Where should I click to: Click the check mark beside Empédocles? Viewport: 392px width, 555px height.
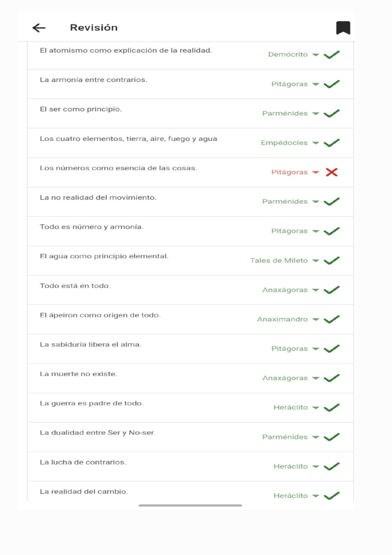tap(332, 143)
